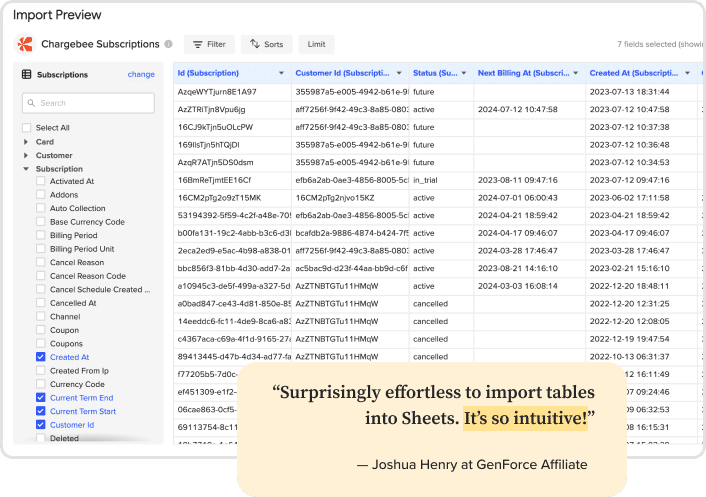The height and width of the screenshot is (497, 706).
Task: Select the in_trial status cell
Action: [x=441, y=180]
